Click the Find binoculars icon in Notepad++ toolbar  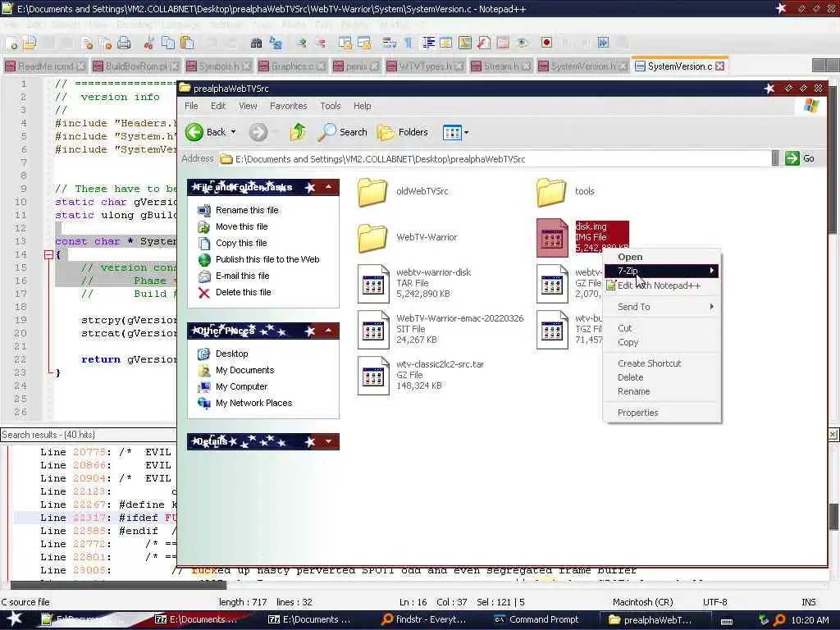tap(256, 43)
